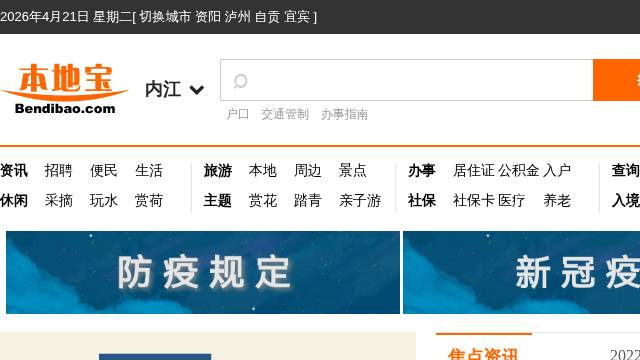
Task: Switch city to 泸州
Action: pos(237,17)
